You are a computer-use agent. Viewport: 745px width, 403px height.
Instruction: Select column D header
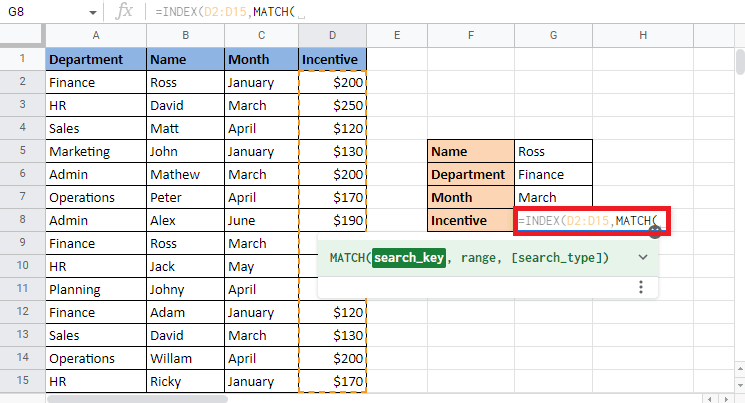point(332,36)
